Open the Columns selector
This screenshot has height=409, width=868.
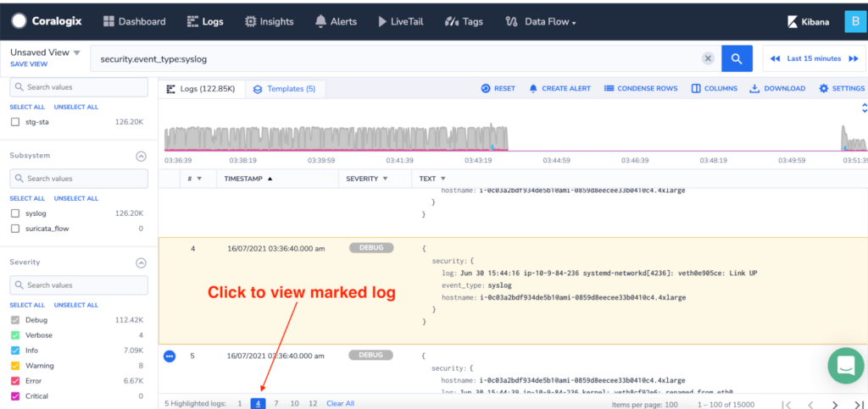714,88
